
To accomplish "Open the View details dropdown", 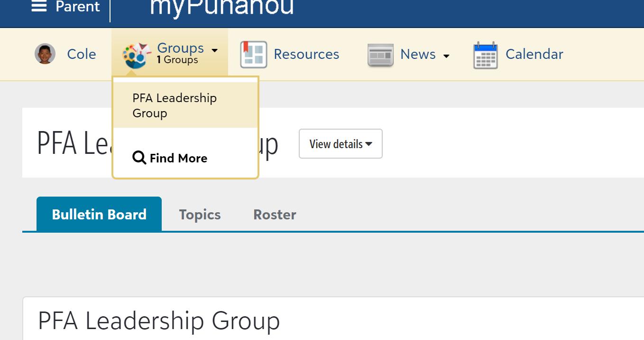I will (340, 144).
